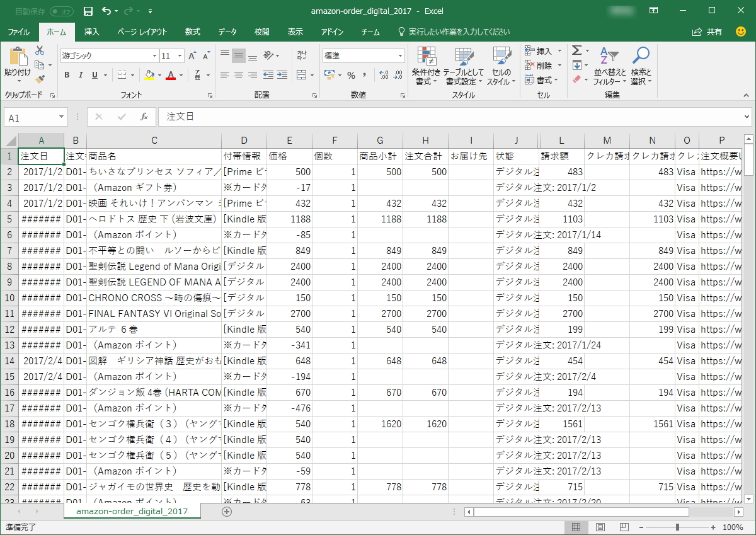
Task: Open the 游ゴシック font name dropdown
Action: click(x=154, y=55)
